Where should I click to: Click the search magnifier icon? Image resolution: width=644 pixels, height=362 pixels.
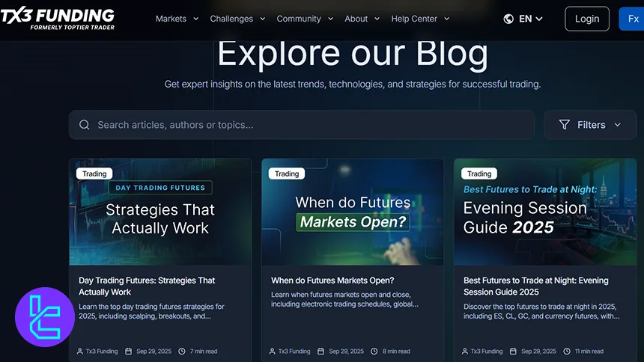[x=85, y=125]
